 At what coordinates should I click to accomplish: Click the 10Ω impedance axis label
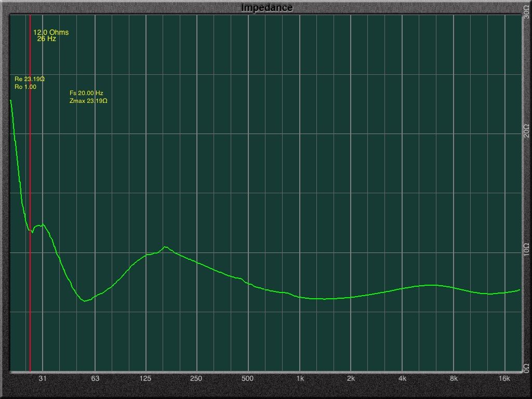(526, 250)
